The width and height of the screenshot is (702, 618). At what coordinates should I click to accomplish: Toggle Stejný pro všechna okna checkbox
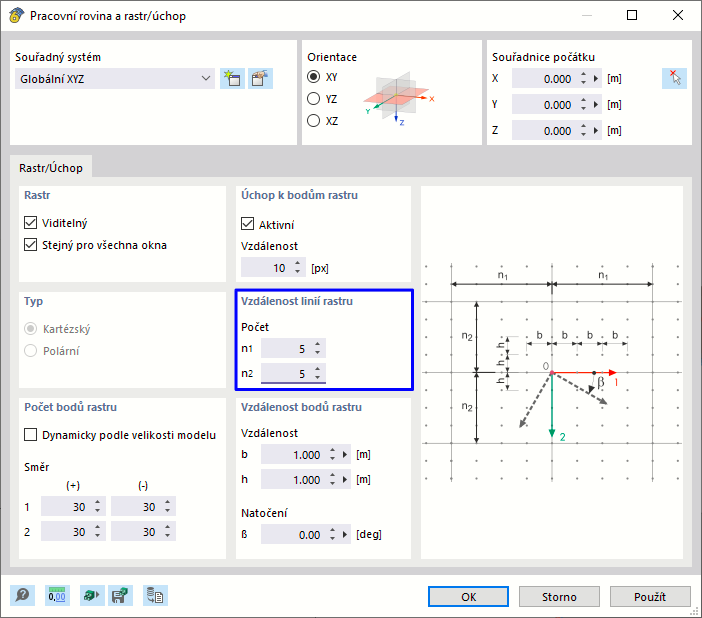(x=30, y=245)
